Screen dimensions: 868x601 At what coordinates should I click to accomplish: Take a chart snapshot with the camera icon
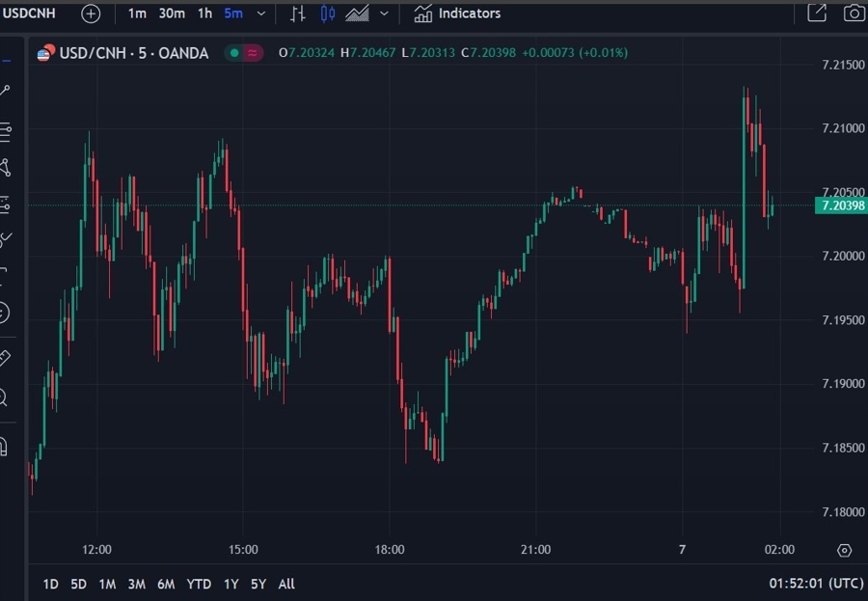[854, 13]
